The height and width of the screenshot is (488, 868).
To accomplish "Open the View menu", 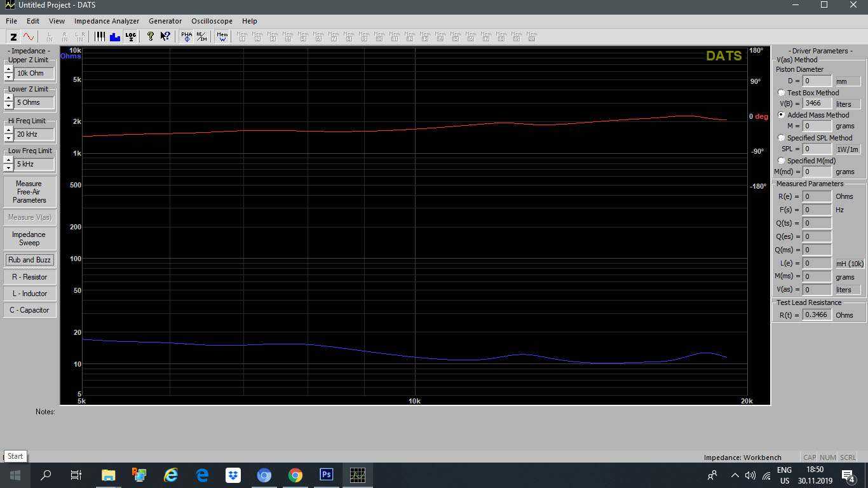I will coord(57,21).
